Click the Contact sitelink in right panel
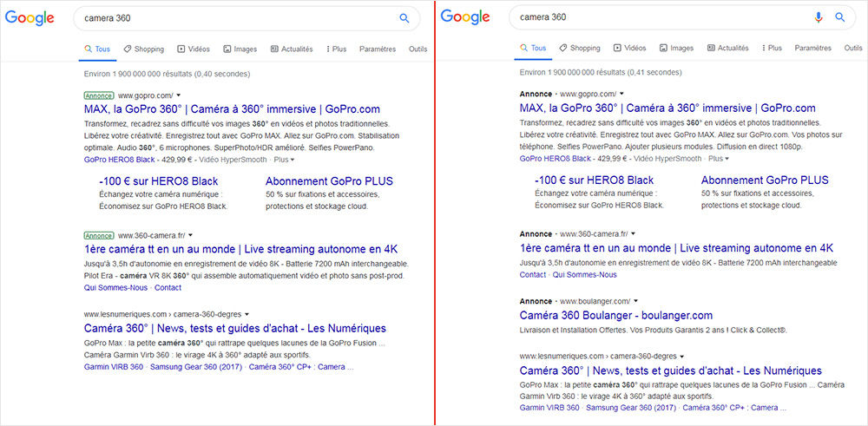Viewport: 868px width, 426px height. click(533, 274)
